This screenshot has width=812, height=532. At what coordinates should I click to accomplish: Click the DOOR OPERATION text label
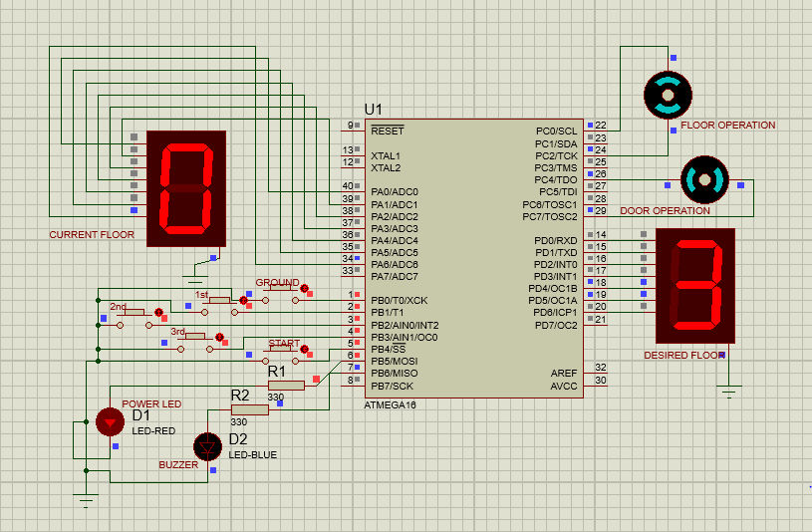tap(665, 211)
